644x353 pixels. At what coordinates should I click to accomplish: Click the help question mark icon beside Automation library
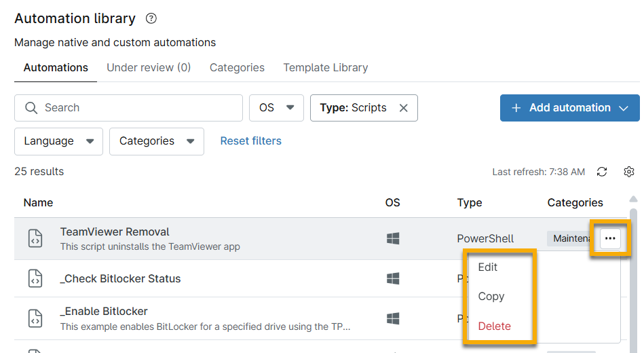(151, 19)
